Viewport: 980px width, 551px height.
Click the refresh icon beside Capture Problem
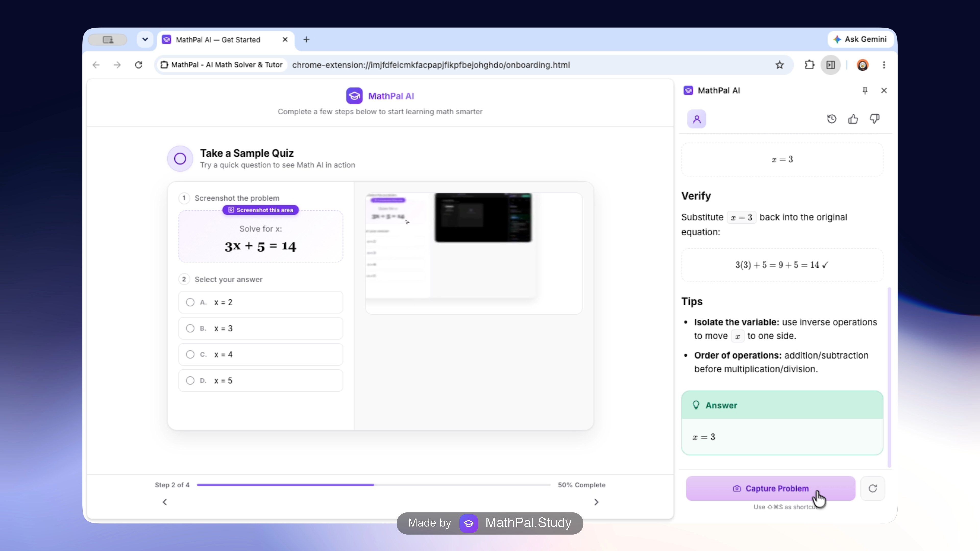tap(873, 488)
